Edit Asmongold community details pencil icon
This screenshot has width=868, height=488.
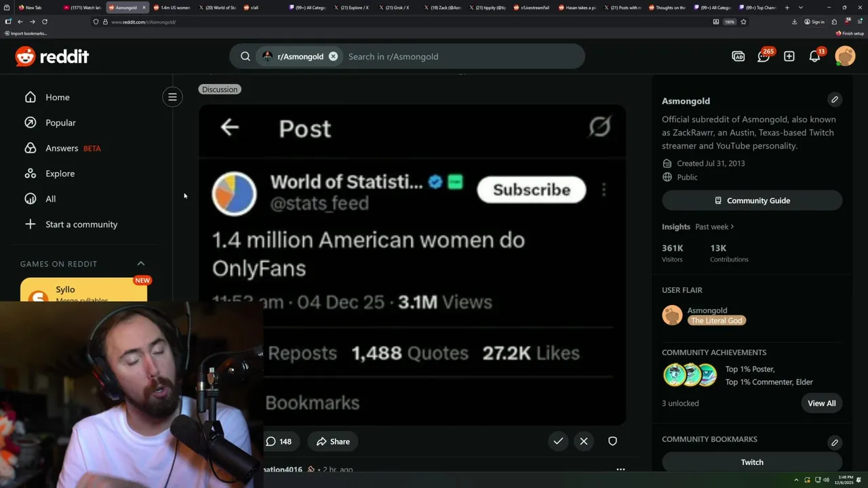835,100
